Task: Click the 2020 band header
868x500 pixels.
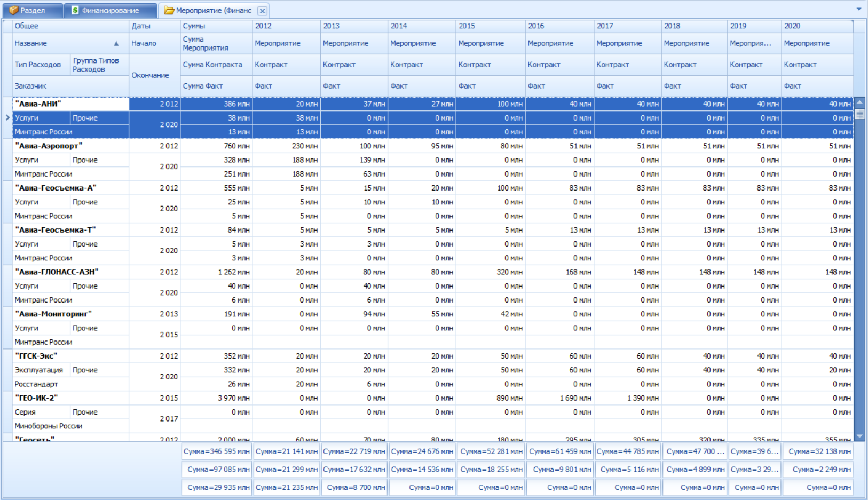Action: pos(817,26)
